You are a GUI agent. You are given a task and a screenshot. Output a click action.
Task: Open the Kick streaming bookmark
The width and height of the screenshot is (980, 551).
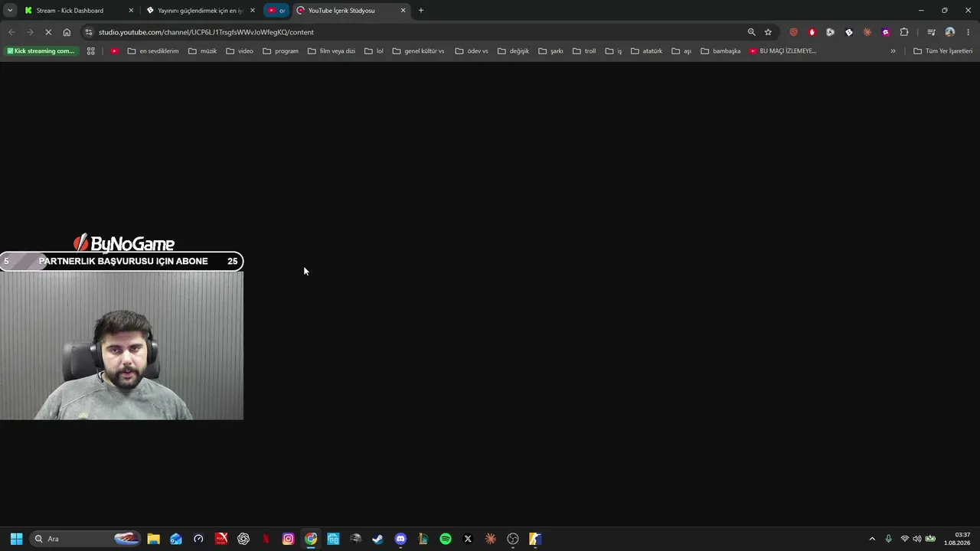point(41,51)
